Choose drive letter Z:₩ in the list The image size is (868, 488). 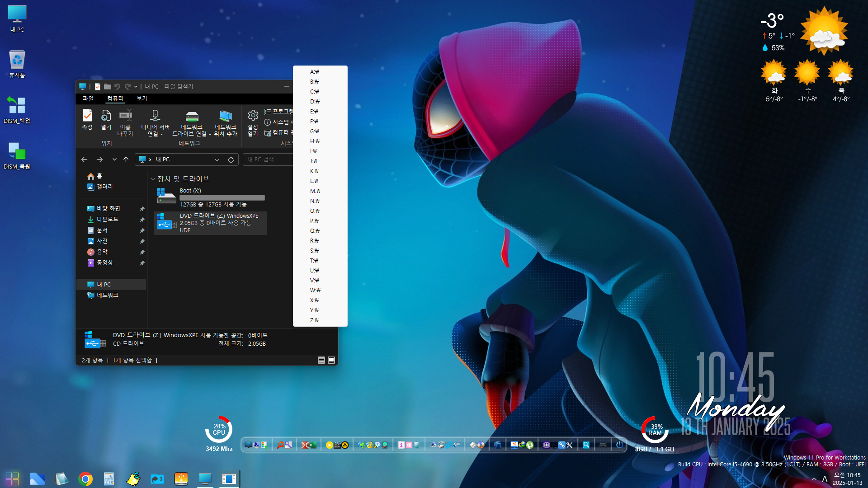[320, 320]
